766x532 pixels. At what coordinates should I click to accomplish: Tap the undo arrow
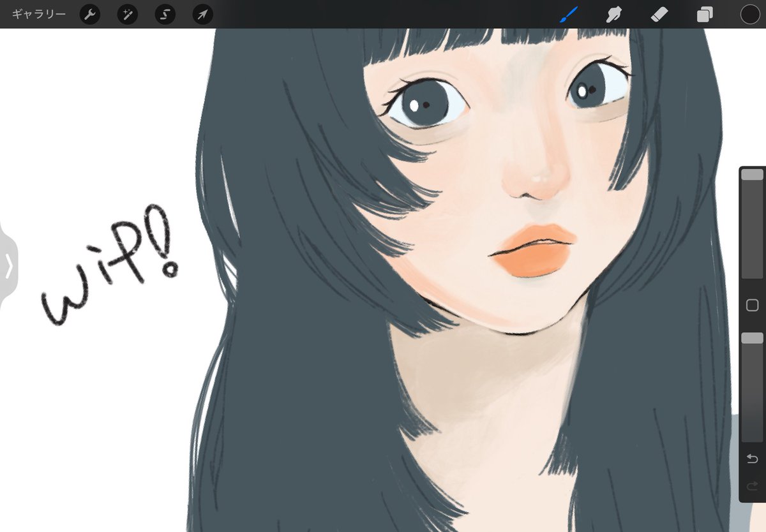click(752, 458)
